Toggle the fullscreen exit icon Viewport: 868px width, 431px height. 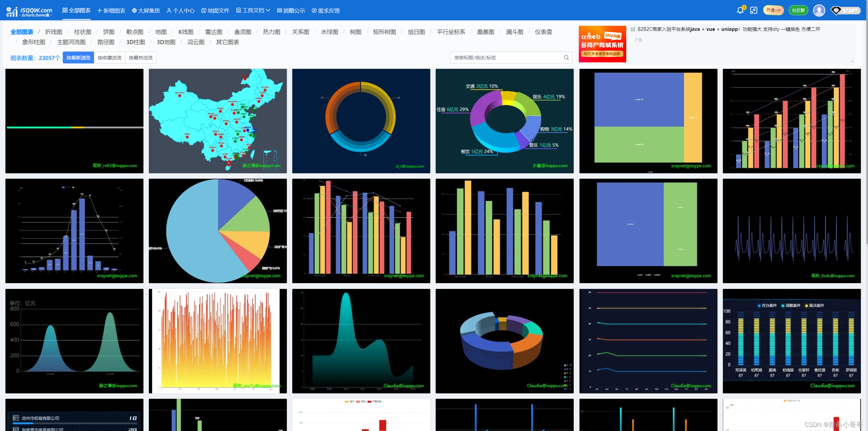click(x=753, y=11)
